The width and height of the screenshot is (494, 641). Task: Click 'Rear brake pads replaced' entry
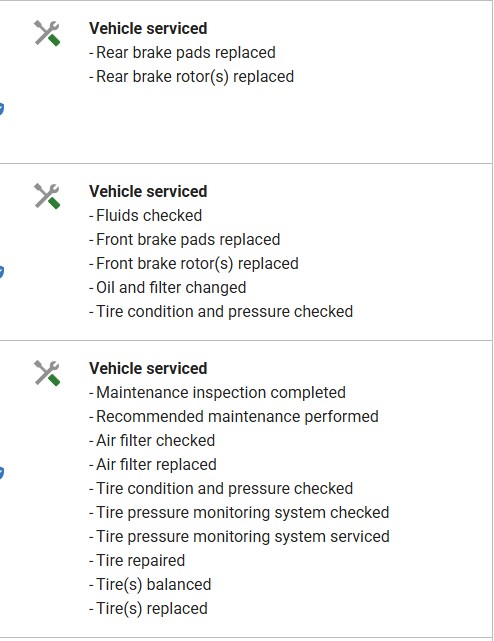pyautogui.click(x=182, y=53)
